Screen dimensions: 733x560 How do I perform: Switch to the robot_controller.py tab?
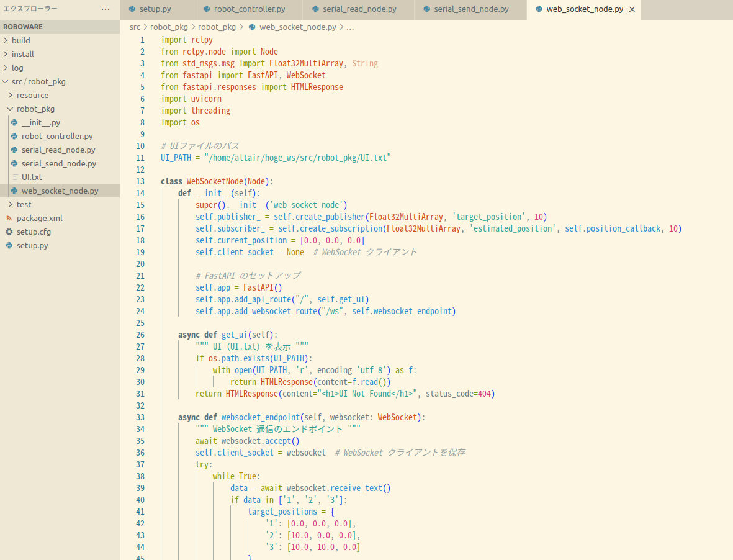click(x=250, y=9)
